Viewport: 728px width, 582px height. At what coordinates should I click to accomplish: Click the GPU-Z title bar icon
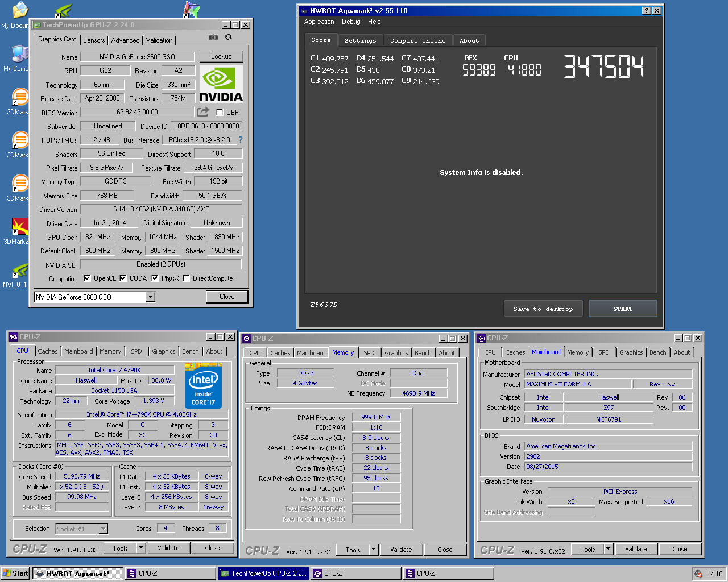click(36, 25)
